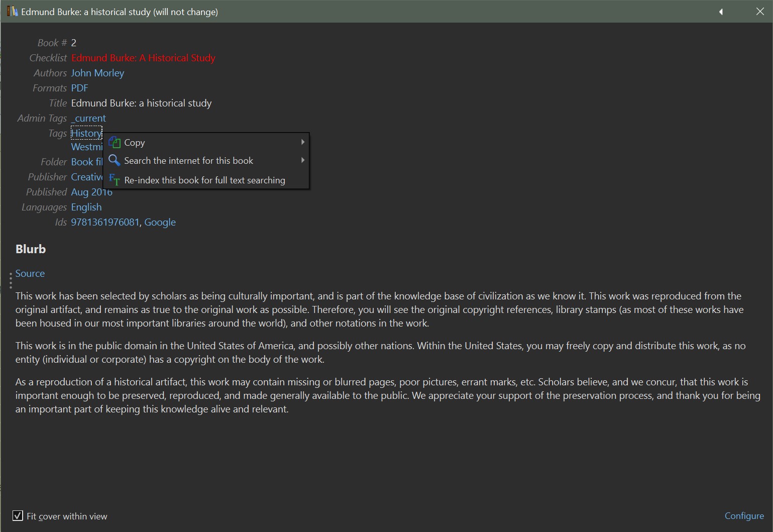Click the English language link
773x532 pixels.
pos(86,207)
